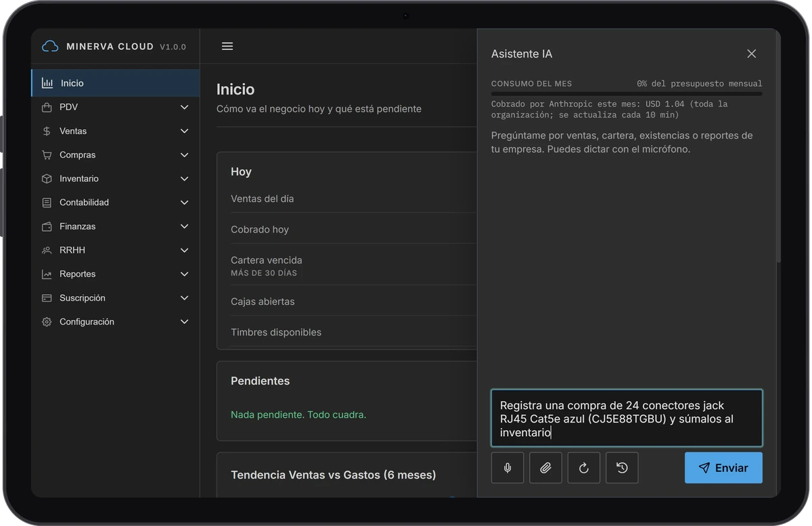Click the Timbres disponibles row
Viewport: 812px width, 526px height.
tap(353, 332)
